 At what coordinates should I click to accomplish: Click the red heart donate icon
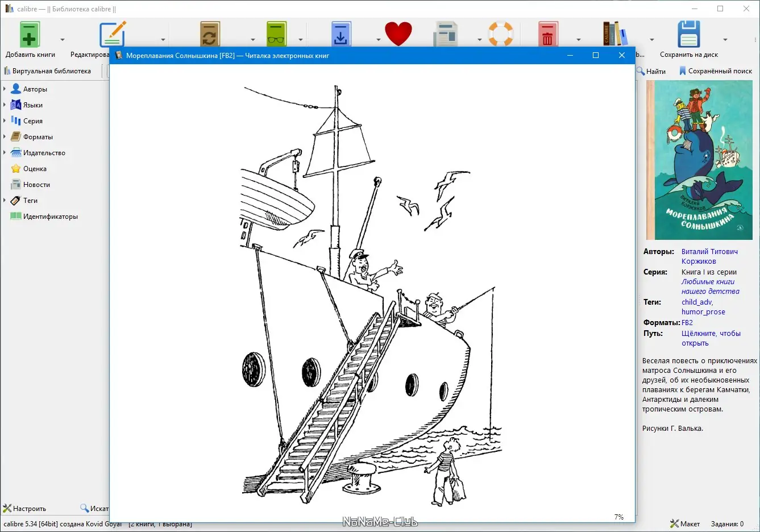point(398,34)
